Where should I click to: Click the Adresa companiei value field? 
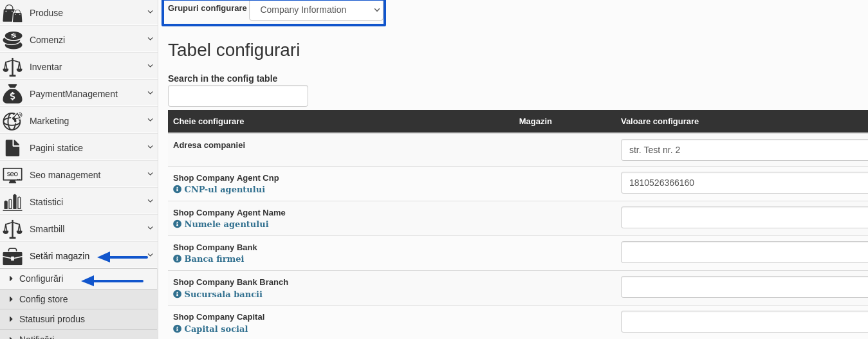click(744, 150)
